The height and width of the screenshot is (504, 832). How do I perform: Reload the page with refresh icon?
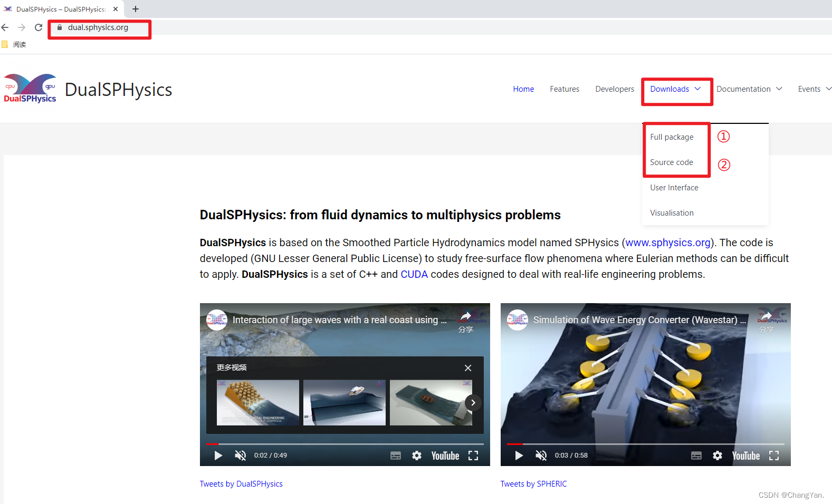pyautogui.click(x=39, y=27)
